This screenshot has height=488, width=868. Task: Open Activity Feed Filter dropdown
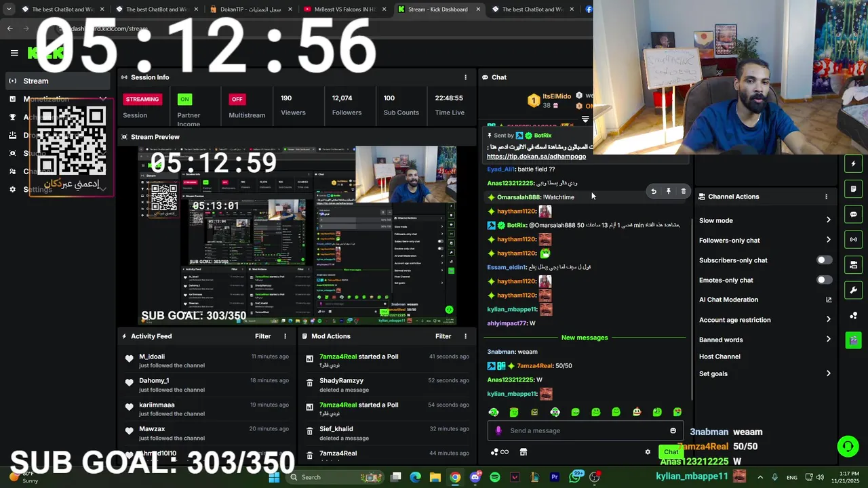(262, 336)
